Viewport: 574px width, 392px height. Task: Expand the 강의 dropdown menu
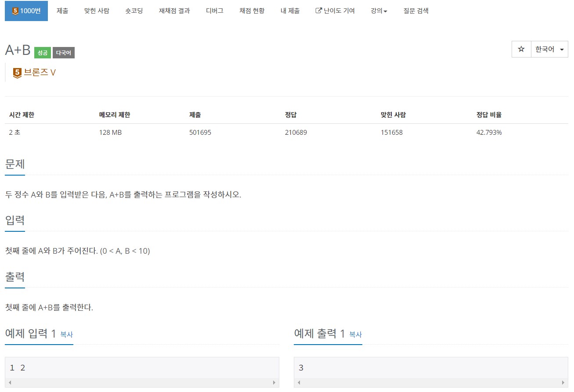[x=379, y=11]
